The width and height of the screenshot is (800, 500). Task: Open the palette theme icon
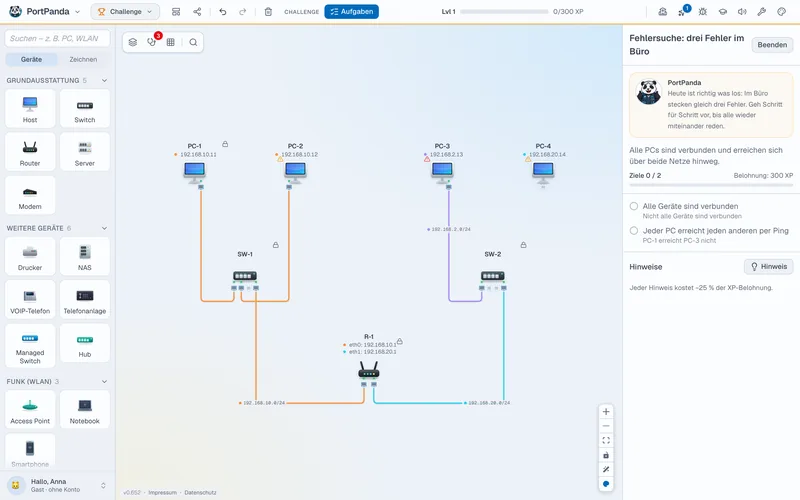(782, 11)
